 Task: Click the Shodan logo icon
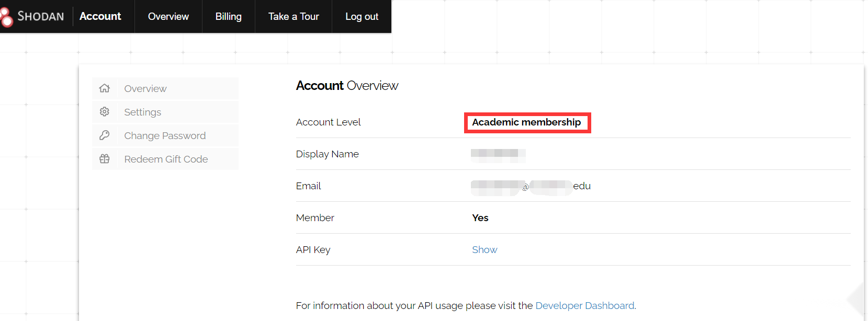[x=6, y=16]
